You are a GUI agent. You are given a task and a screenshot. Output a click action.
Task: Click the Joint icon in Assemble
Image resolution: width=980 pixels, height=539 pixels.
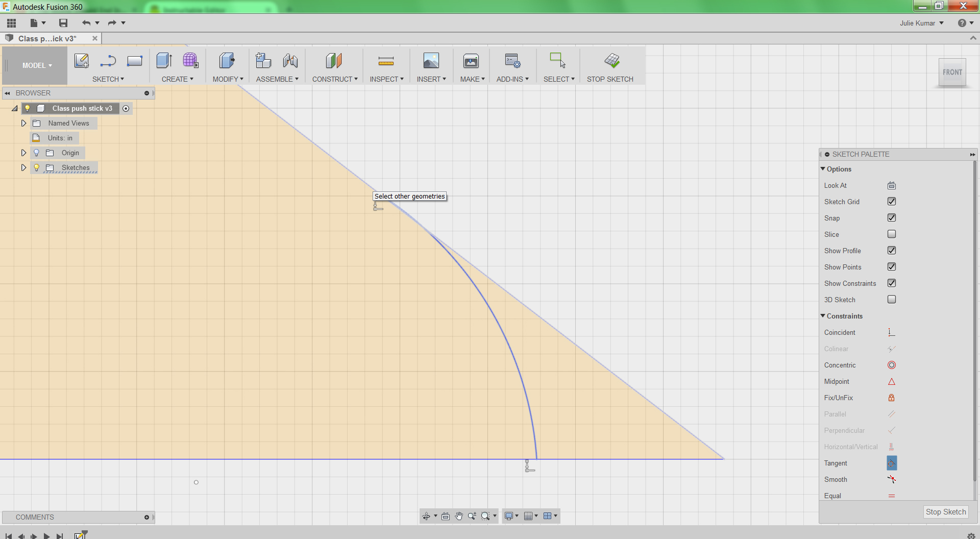(x=290, y=61)
